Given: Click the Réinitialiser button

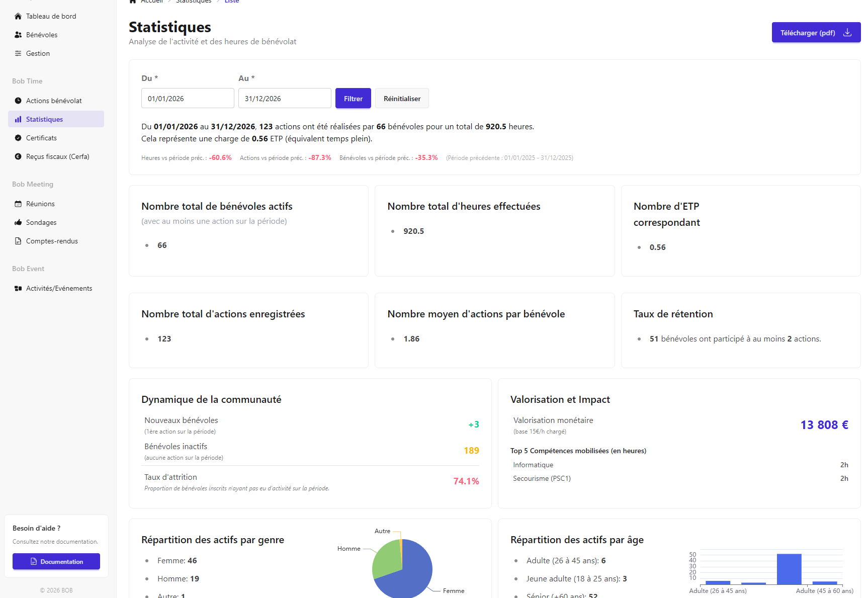Looking at the screenshot, I should tap(402, 98).
